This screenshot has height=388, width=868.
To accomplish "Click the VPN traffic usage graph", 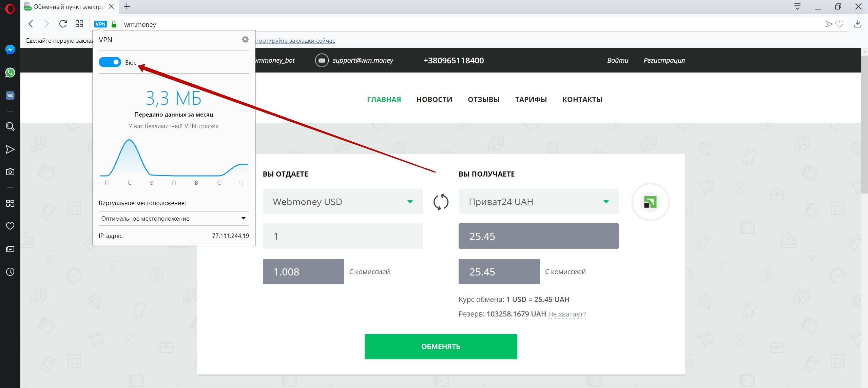I will coord(174,158).
